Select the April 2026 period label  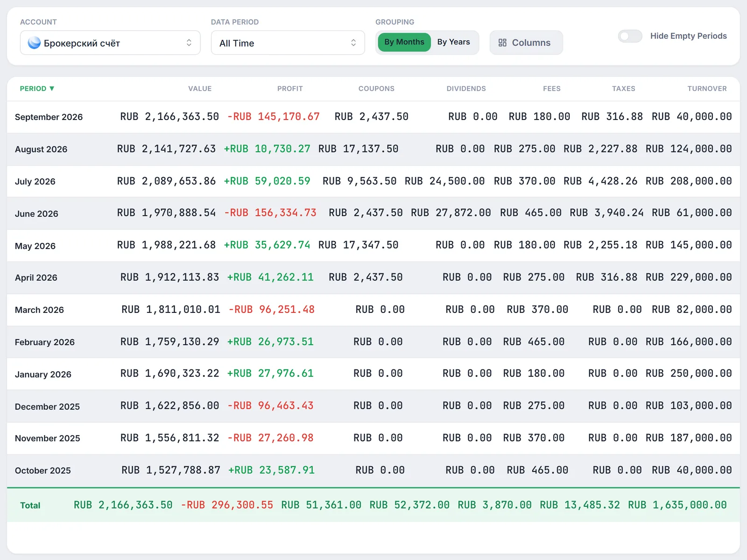coord(36,277)
